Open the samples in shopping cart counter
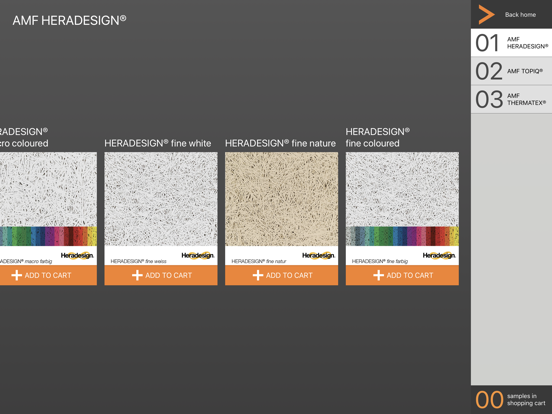Viewport: 552px width, 414px height. [511, 400]
